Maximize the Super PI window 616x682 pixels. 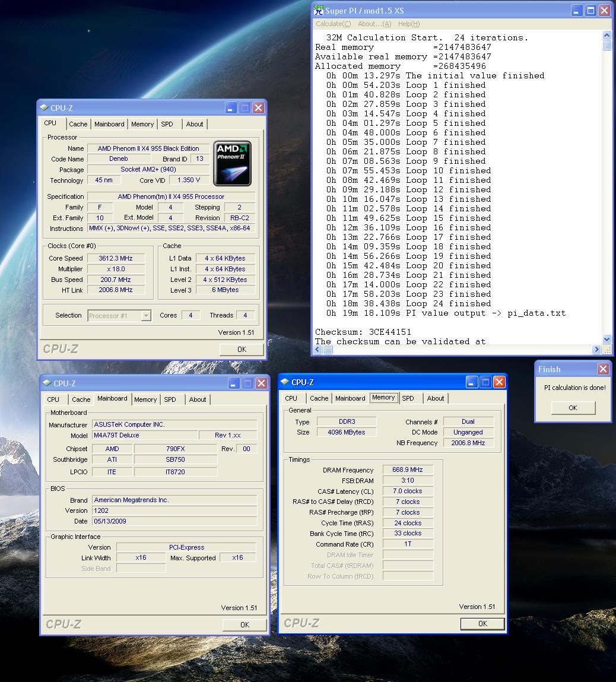click(x=590, y=11)
